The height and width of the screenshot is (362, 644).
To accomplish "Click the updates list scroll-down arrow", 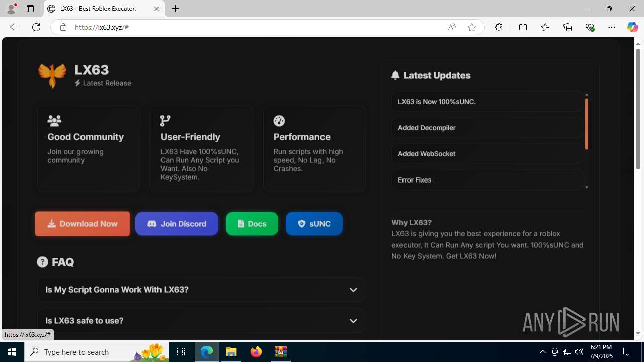I will coord(587,187).
